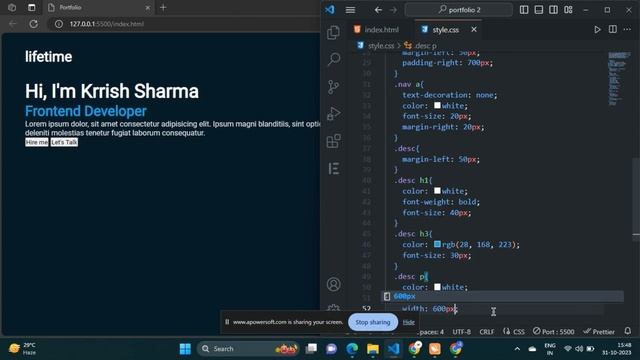Image resolution: width=640 pixels, height=360 pixels.
Task: Show hidden system tray icons
Action: click(x=517, y=349)
